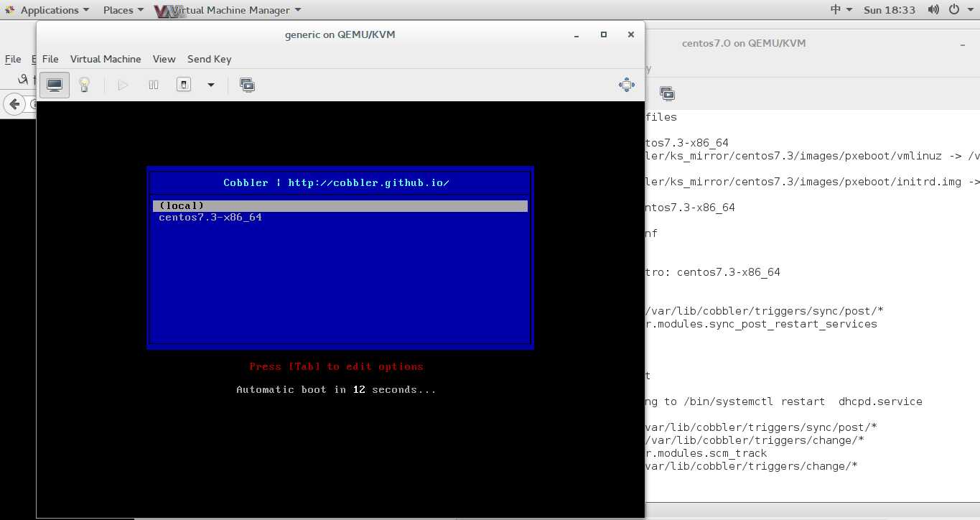Click the 'generic on QEMU/KVM' title bar

340,34
